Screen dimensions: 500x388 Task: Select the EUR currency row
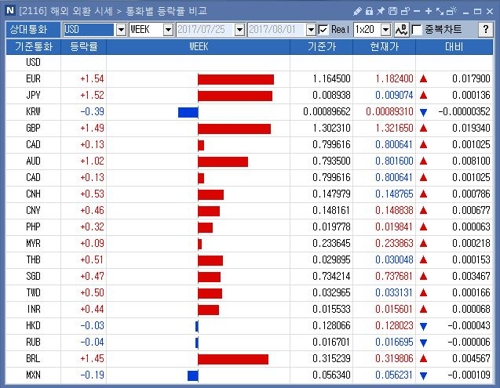249,79
